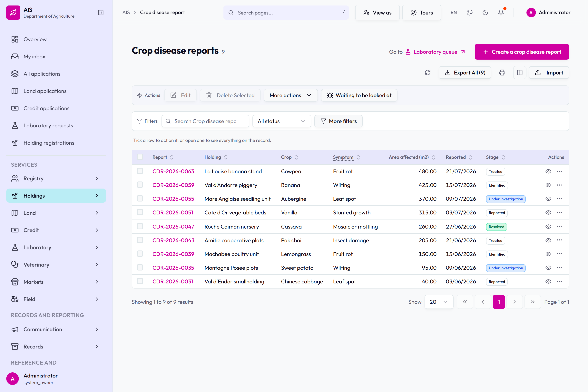
Task: Open the More filters button
Action: (338, 121)
